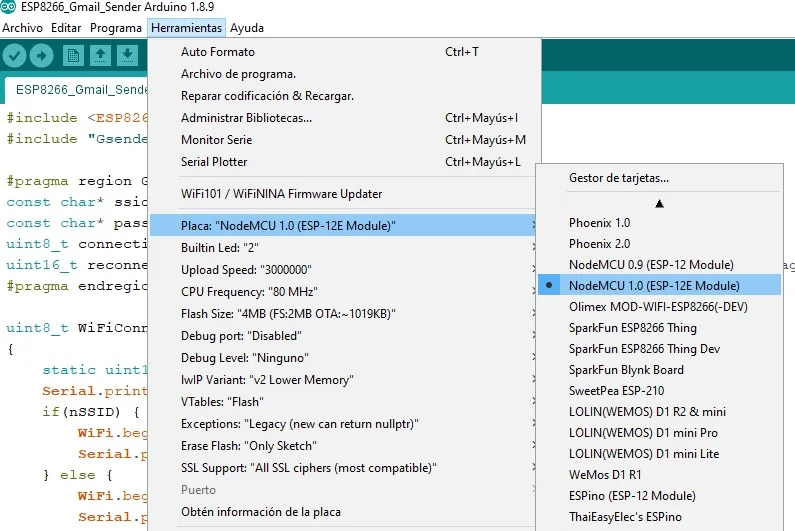
Task: Select SweetPea ESP-210 board
Action: click(659, 391)
